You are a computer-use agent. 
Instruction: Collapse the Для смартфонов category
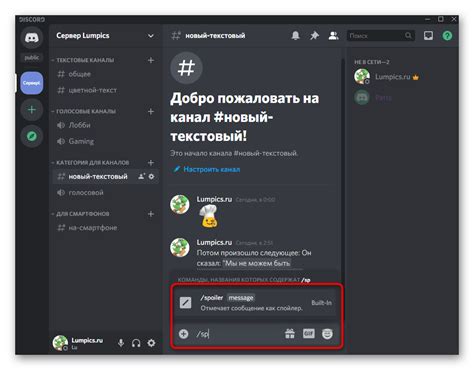pos(83,214)
